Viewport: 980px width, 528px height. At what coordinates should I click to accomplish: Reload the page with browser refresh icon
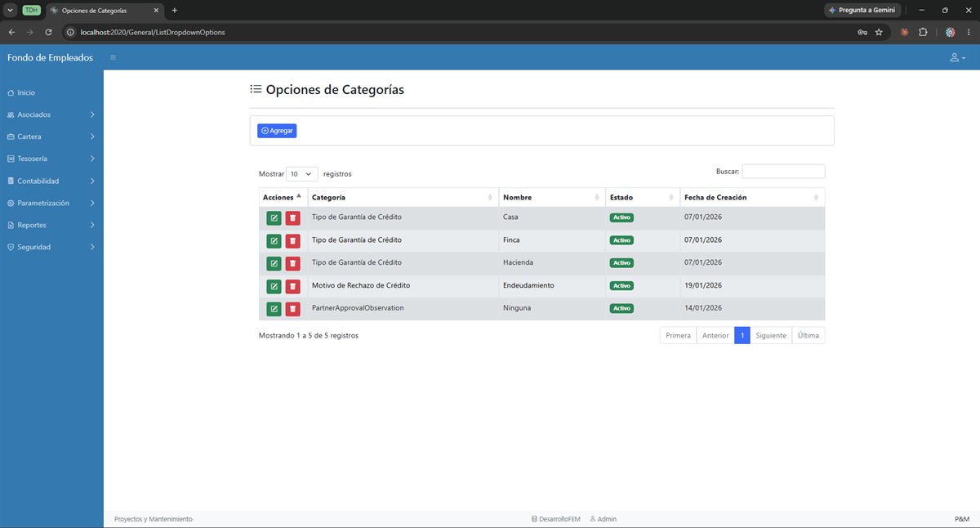point(48,32)
